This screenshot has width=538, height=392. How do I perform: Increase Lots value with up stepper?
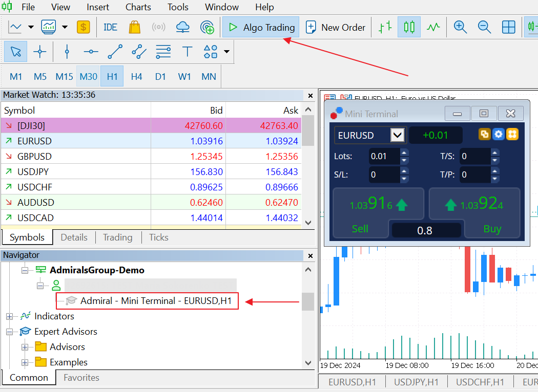pos(404,153)
